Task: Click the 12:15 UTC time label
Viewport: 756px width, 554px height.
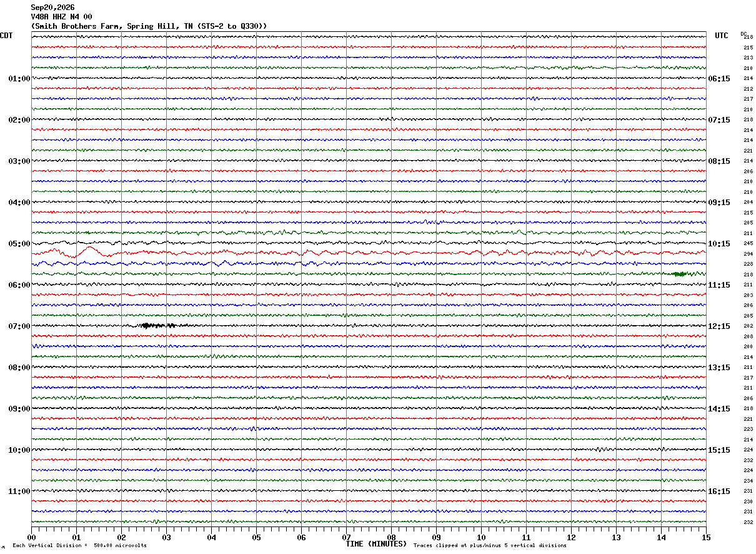Action: click(719, 326)
